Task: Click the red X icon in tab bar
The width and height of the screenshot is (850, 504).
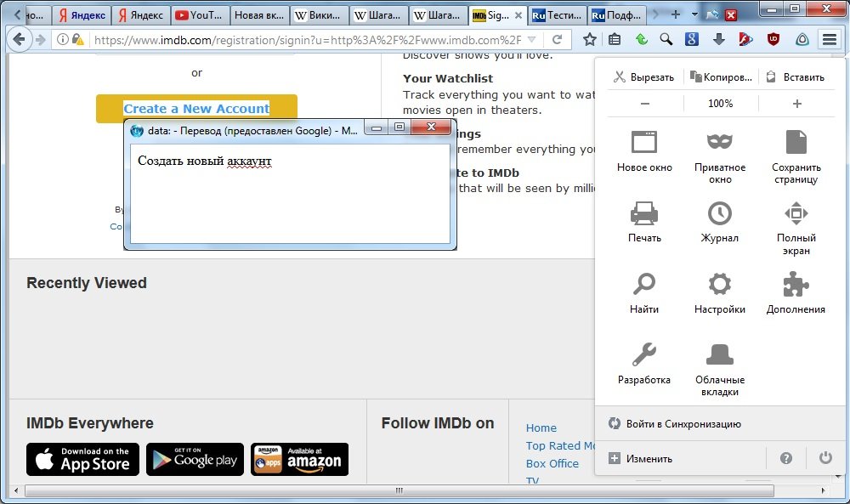Action: (x=731, y=15)
